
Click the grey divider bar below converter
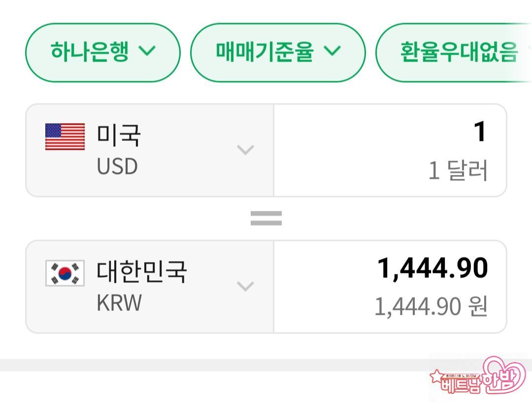tap(212, 365)
